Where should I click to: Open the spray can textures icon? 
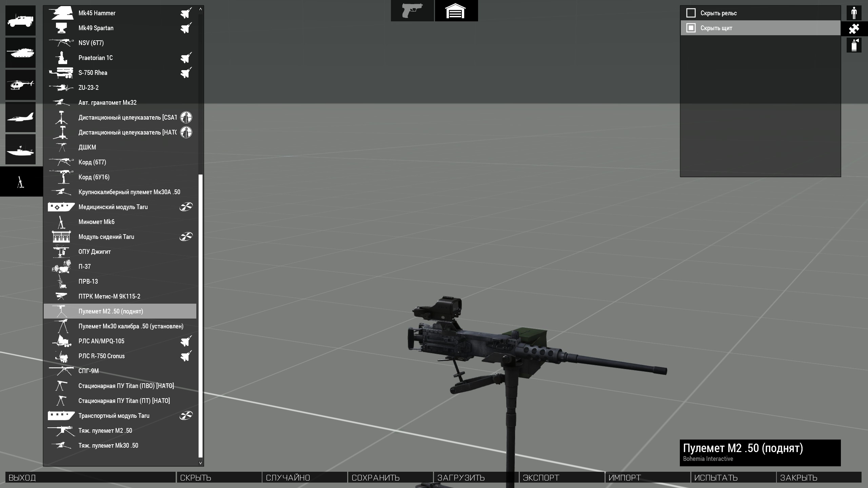pos(854,45)
